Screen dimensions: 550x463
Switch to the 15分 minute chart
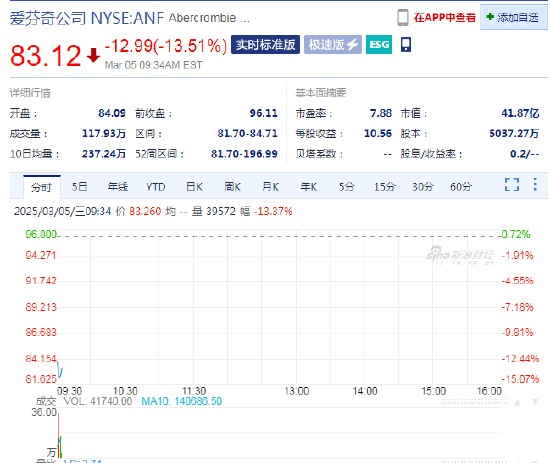click(x=384, y=187)
